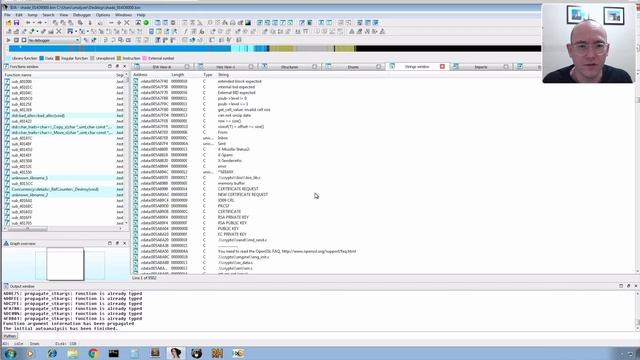The image size is (640, 360).
Task: Open the Edit menu
Action: 19,15
